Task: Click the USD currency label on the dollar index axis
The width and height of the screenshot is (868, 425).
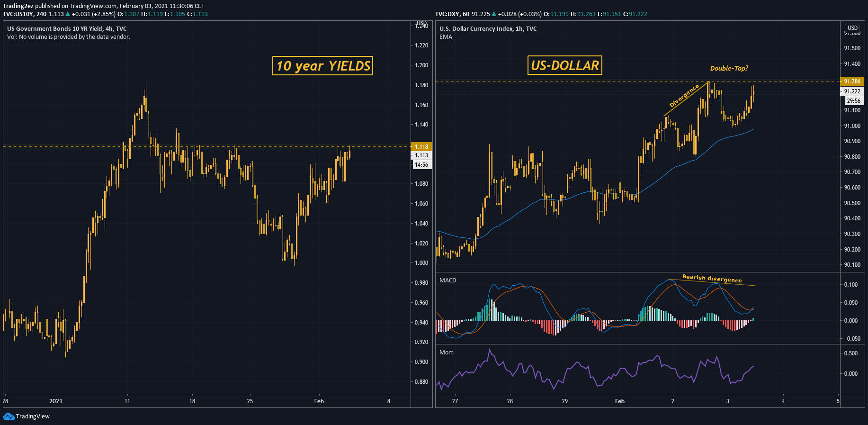Action: (x=852, y=28)
